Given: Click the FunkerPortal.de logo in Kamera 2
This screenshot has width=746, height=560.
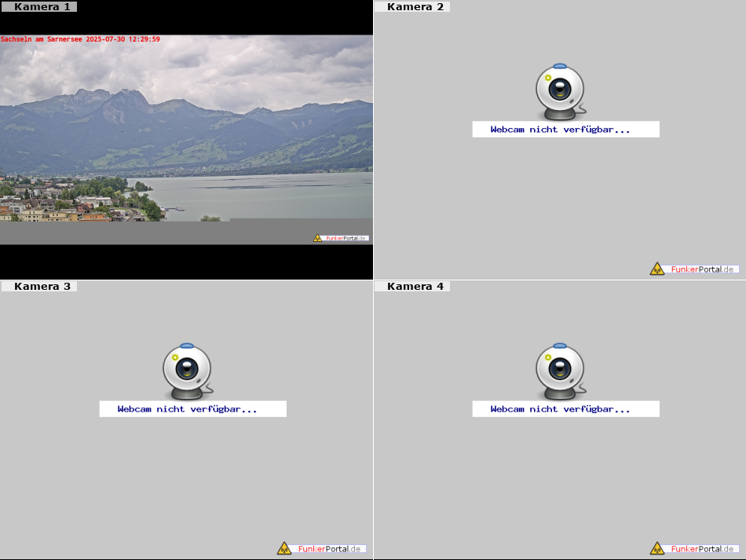Looking at the screenshot, I should point(695,269).
